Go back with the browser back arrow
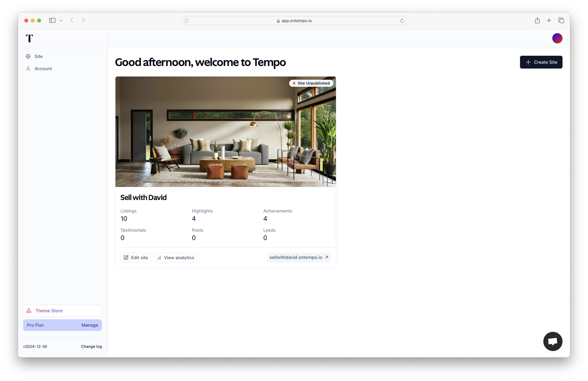The width and height of the screenshot is (588, 381). click(72, 20)
